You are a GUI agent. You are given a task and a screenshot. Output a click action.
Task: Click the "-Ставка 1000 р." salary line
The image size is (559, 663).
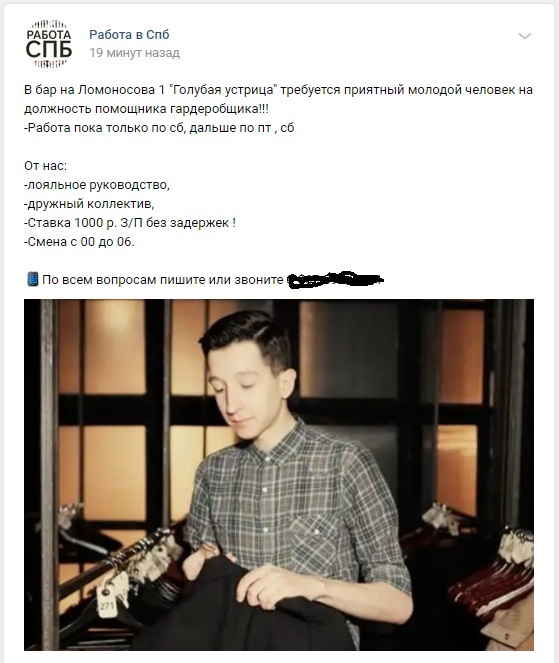(x=130, y=223)
